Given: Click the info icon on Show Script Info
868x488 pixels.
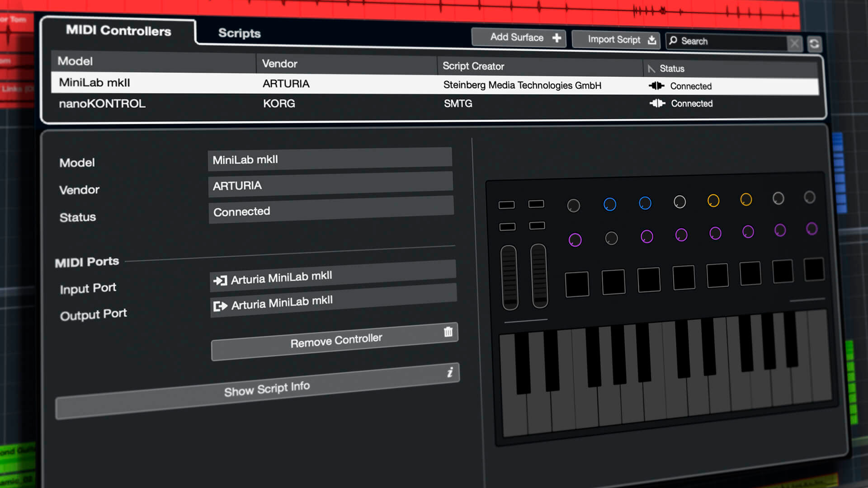Looking at the screenshot, I should 450,372.
